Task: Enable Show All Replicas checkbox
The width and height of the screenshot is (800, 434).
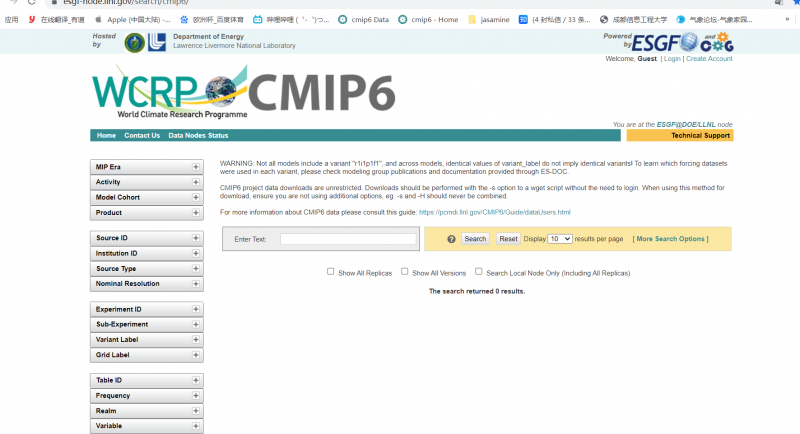Action: 331,271
